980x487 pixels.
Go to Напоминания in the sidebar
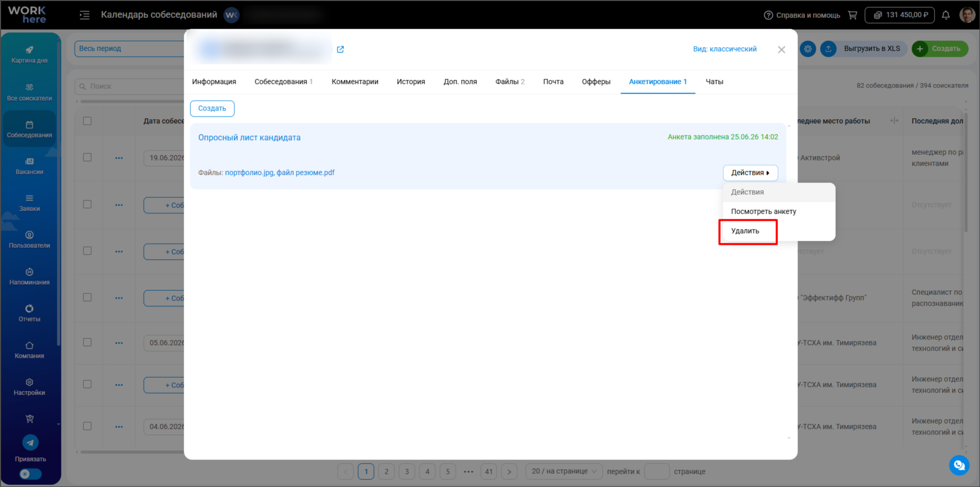point(29,276)
